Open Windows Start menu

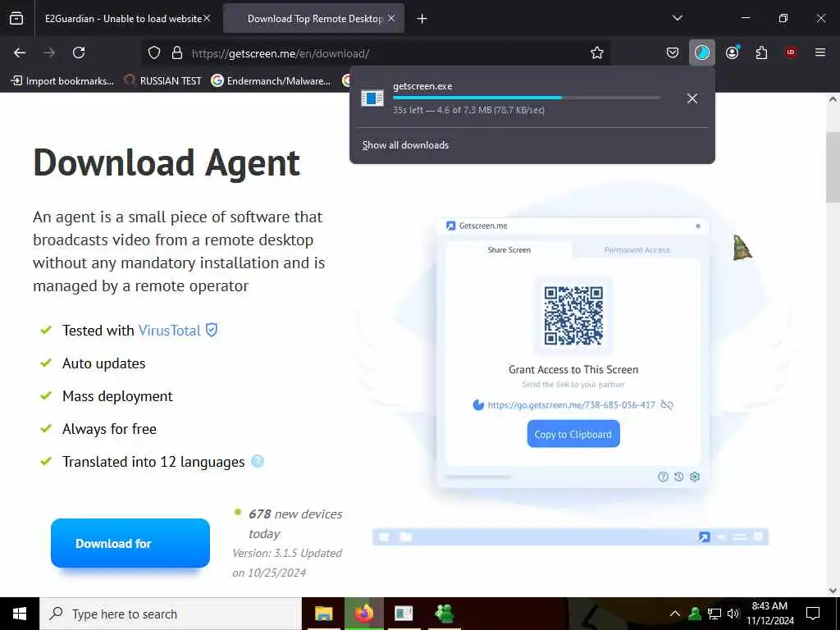[20, 614]
